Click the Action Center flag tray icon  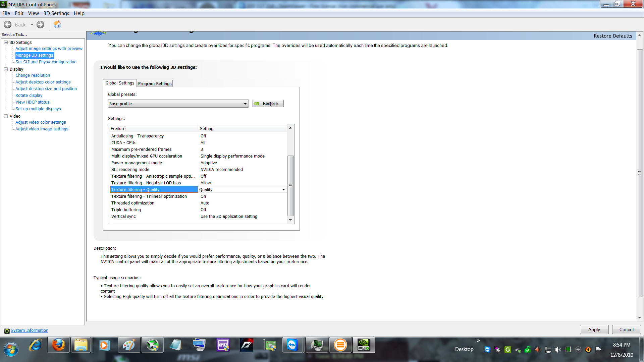(598, 350)
